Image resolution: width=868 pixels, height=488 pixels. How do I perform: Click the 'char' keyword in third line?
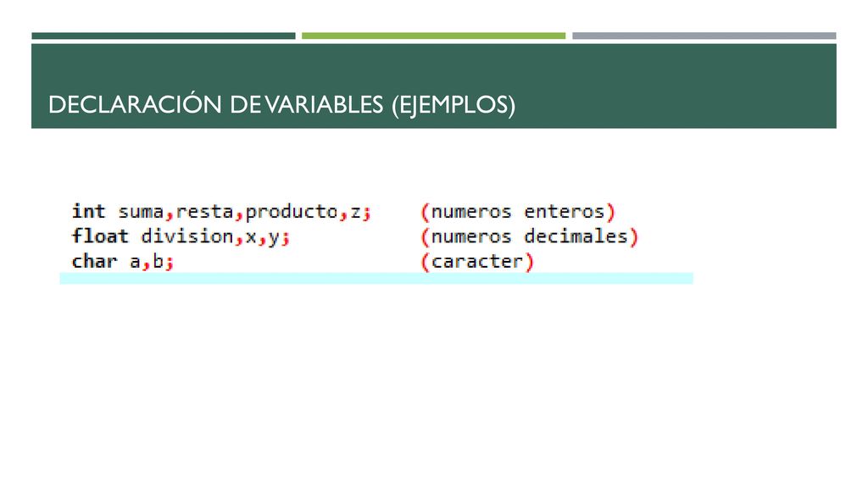click(94, 261)
